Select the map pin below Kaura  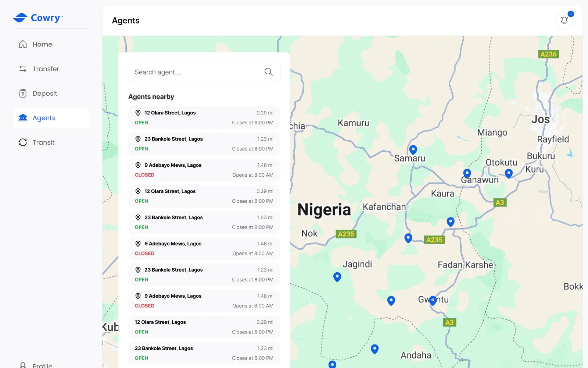[451, 222]
